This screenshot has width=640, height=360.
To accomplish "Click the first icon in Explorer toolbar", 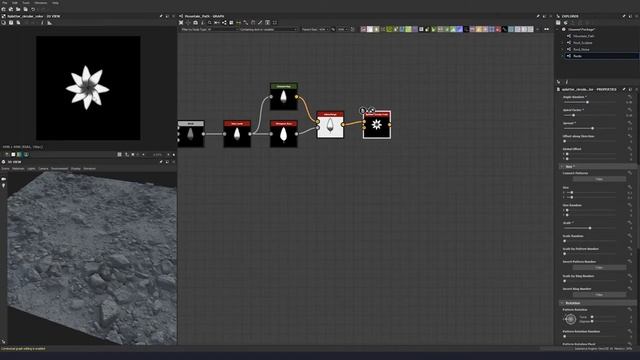I will tap(558, 23).
